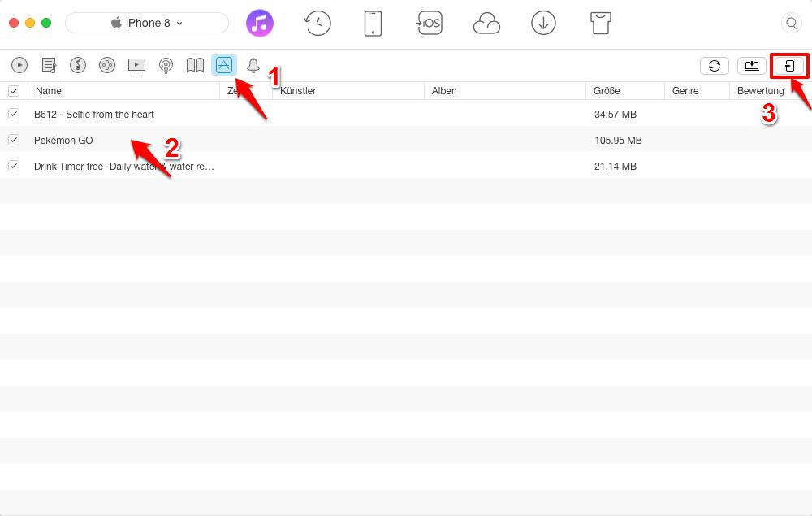The height and width of the screenshot is (516, 812).
Task: Select the movies film reel icon
Action: tap(107, 65)
